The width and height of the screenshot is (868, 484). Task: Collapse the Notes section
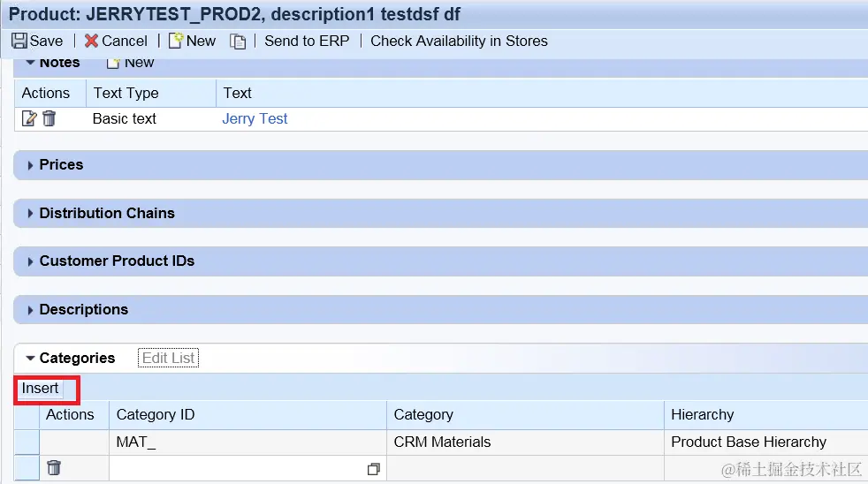[x=30, y=63]
